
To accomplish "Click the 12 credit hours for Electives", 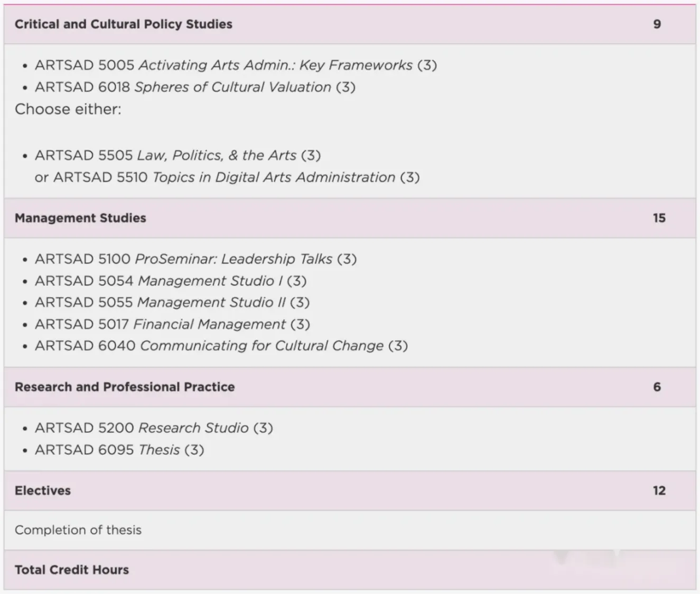I will tap(659, 490).
